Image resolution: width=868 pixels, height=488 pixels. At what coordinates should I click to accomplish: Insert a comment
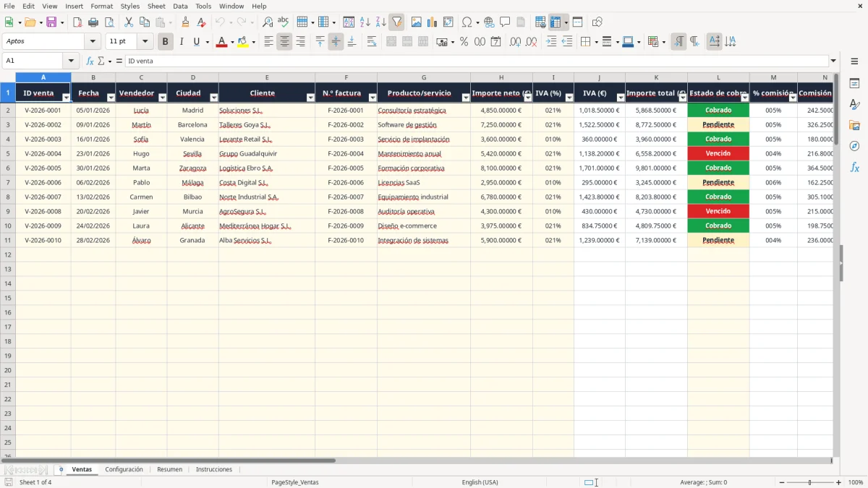505,22
